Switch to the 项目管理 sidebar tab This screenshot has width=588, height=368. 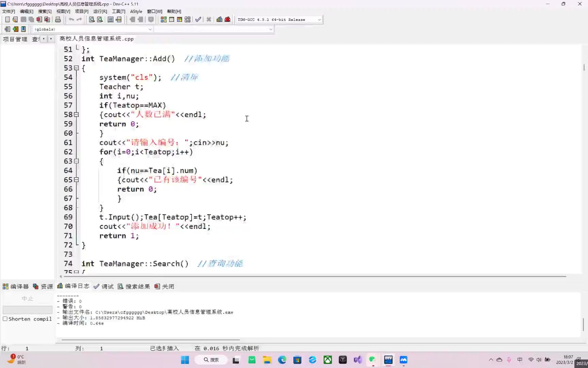pos(15,39)
